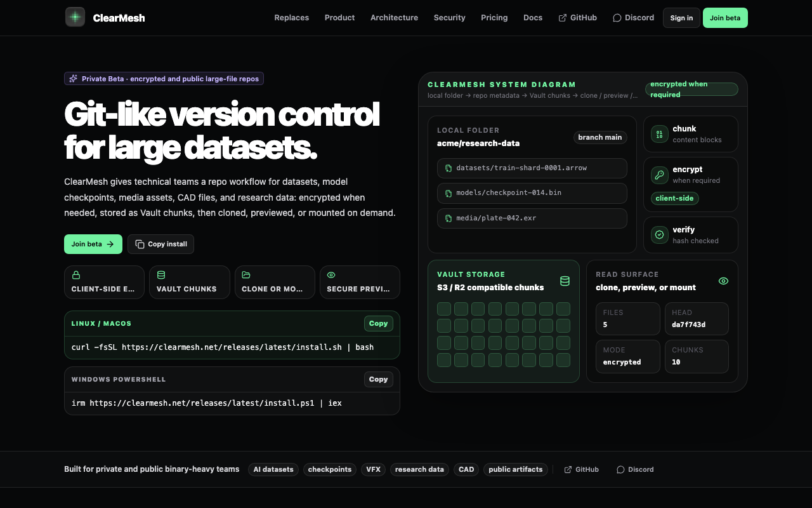Image resolution: width=812 pixels, height=508 pixels.
Task: Click the Private Beta announcement badge
Action: point(164,79)
